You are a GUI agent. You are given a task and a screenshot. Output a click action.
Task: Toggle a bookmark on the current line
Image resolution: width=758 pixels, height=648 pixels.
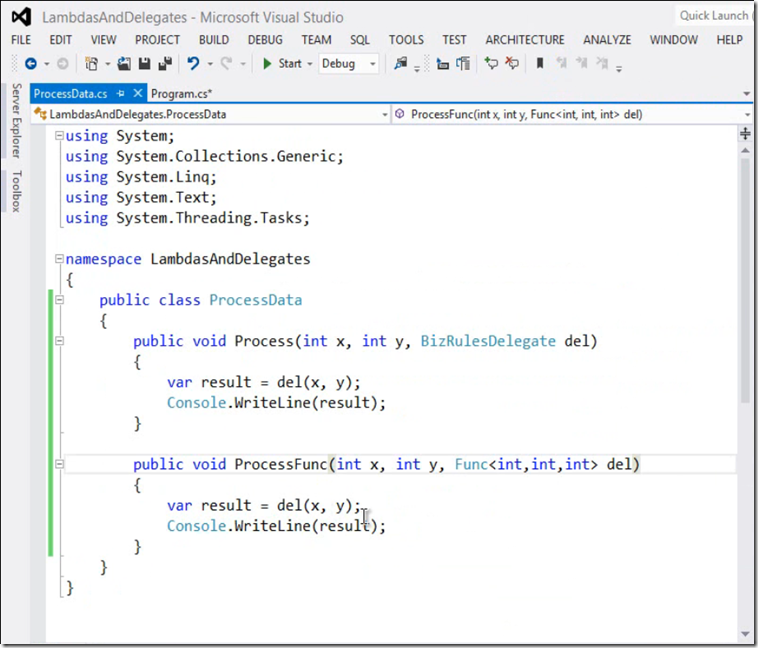540,63
